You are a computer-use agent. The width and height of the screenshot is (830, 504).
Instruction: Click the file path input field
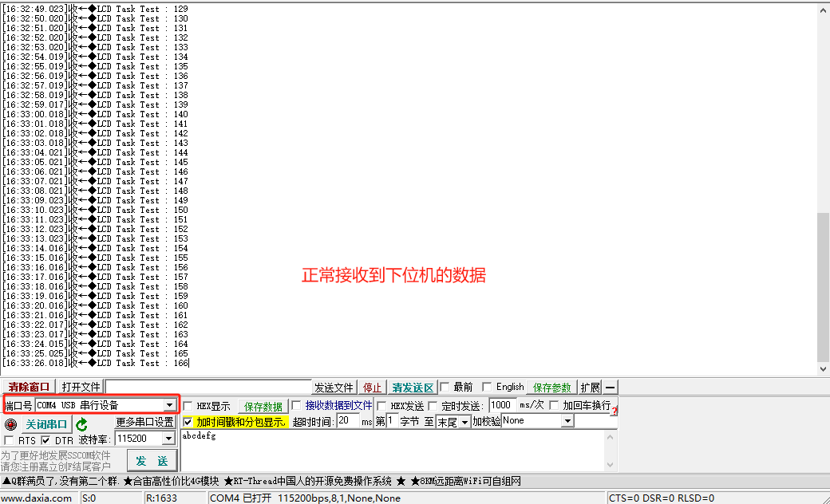[208, 387]
